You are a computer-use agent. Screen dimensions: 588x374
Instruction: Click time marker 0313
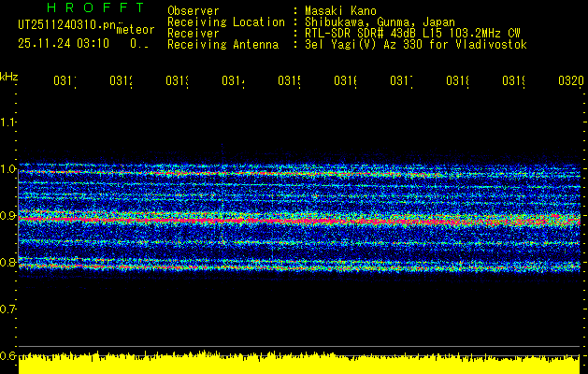[177, 80]
